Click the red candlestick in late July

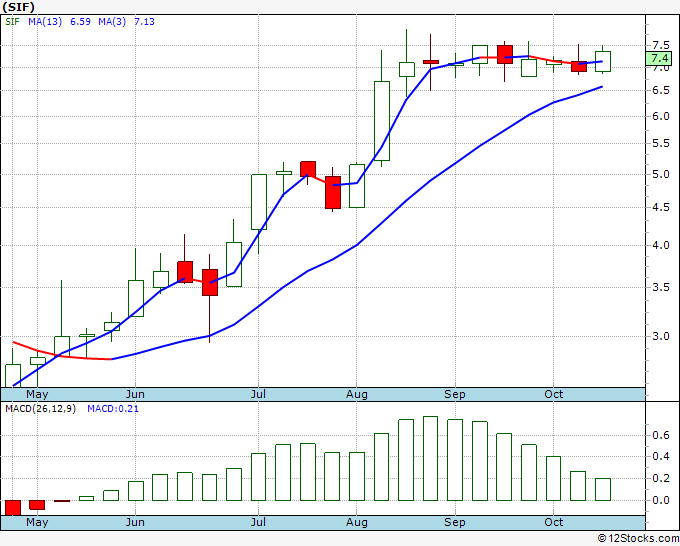click(x=333, y=192)
